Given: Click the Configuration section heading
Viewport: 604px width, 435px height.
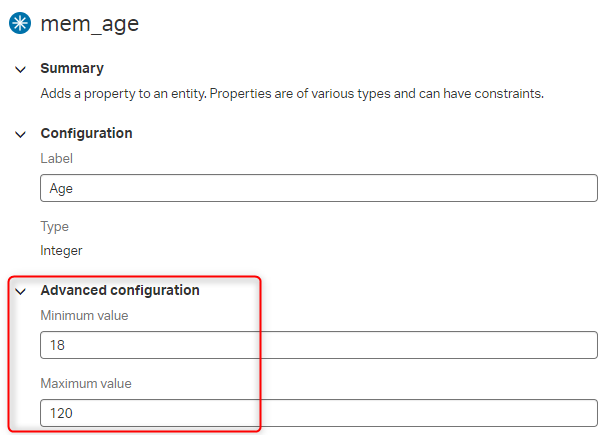Looking at the screenshot, I should pyautogui.click(x=86, y=133).
